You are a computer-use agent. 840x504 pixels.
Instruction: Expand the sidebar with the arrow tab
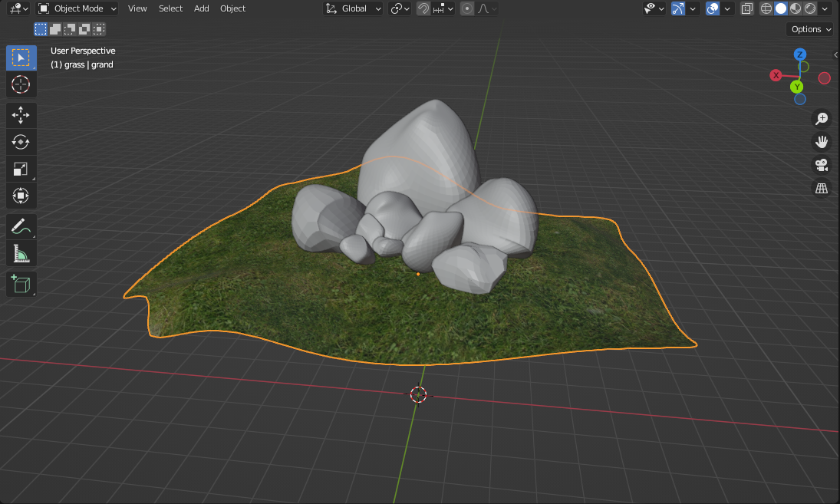pyautogui.click(x=835, y=54)
